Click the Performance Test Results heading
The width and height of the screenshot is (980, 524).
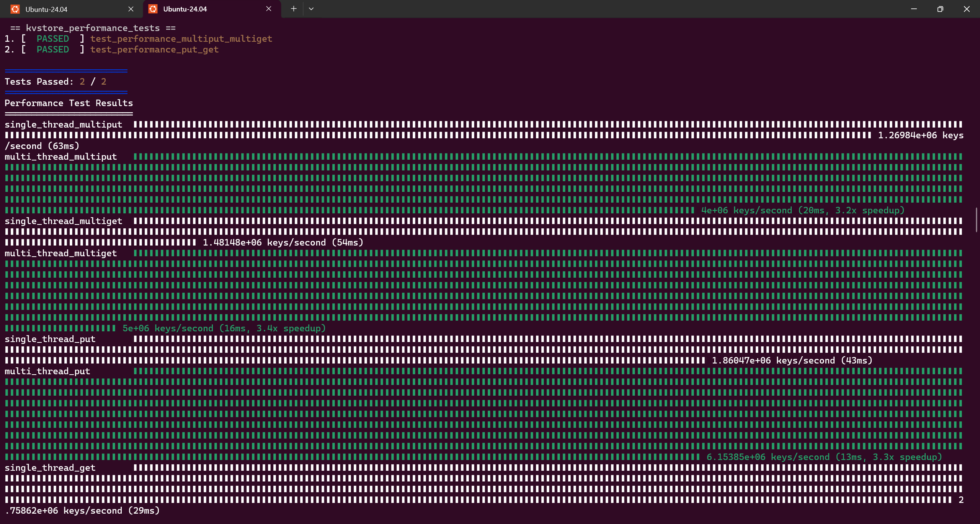tap(69, 103)
